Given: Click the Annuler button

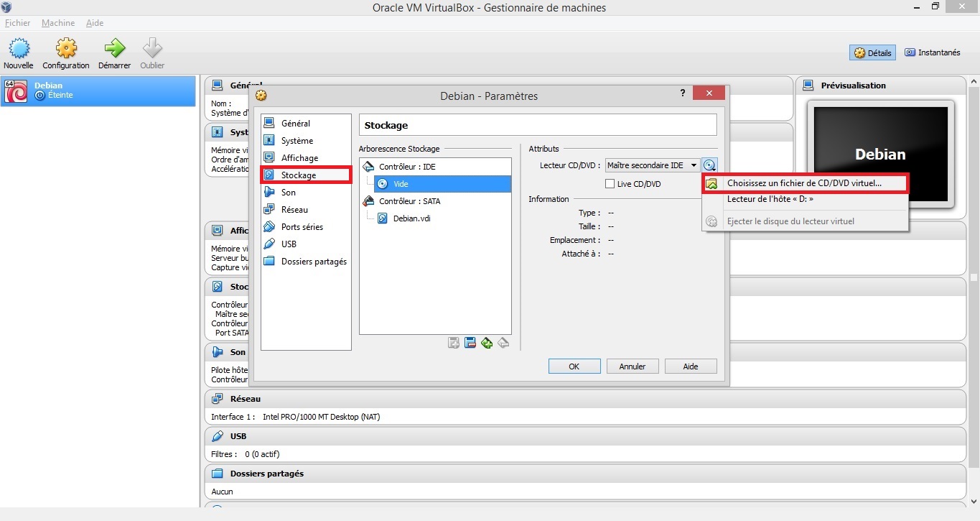Looking at the screenshot, I should click(632, 366).
